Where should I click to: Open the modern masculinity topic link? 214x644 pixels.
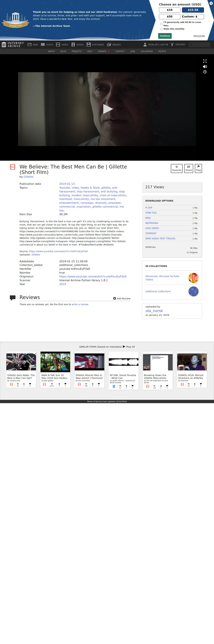(x=85, y=195)
